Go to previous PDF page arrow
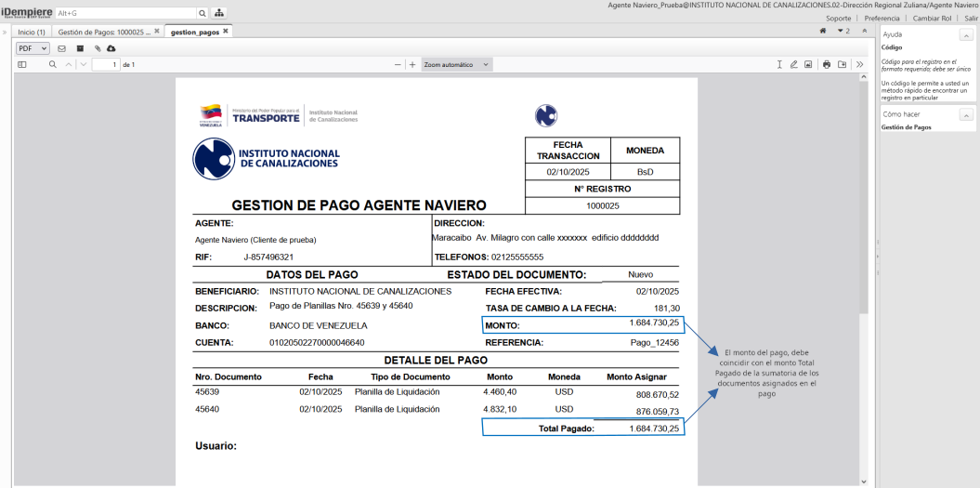This screenshot has height=488, width=980. click(69, 64)
